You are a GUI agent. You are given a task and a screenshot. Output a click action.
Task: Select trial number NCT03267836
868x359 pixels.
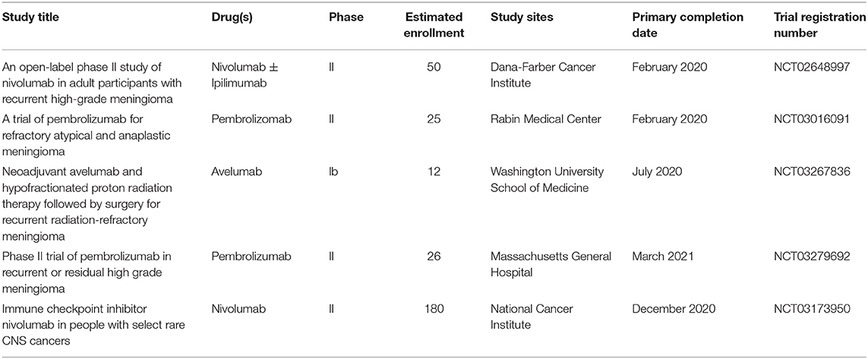coord(811,171)
